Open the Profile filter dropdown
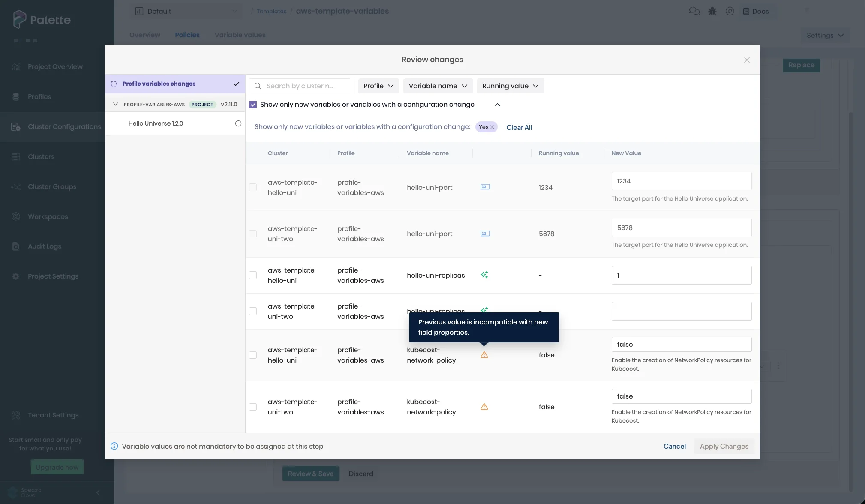This screenshot has width=865, height=504. 378,86
